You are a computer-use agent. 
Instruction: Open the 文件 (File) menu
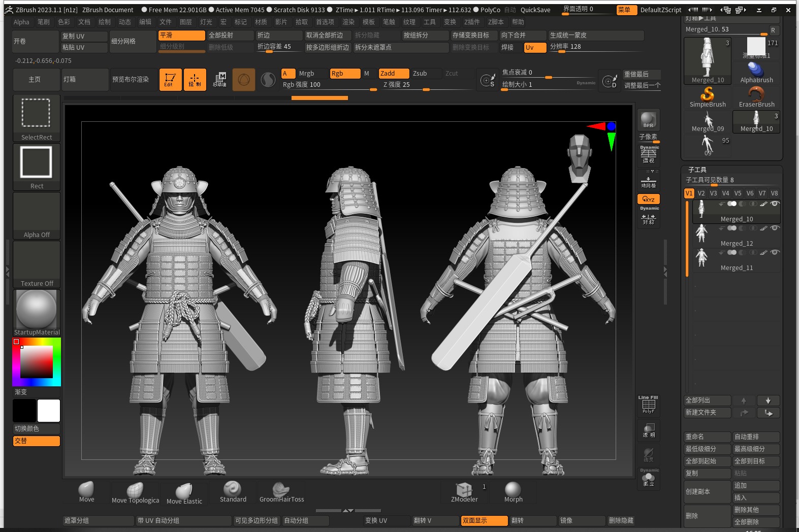[x=166, y=22]
